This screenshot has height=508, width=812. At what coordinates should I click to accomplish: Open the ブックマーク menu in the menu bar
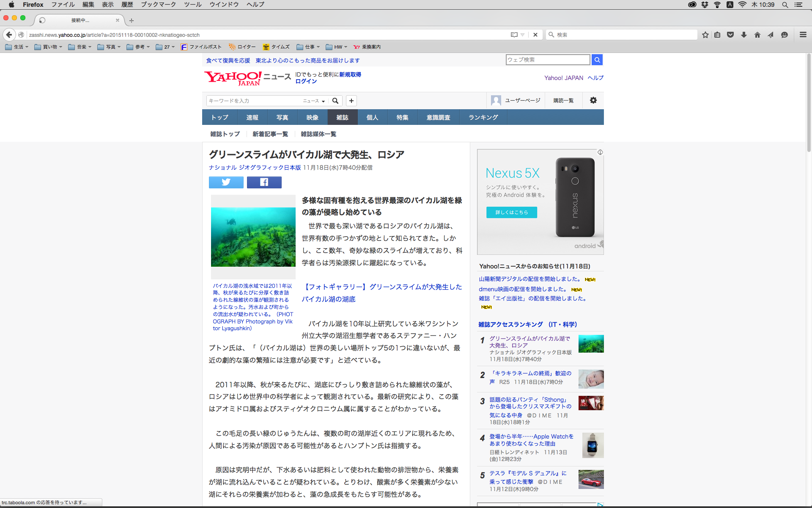point(158,5)
